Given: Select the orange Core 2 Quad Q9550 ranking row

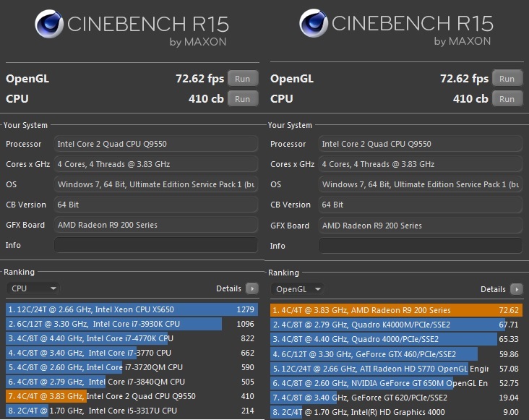Looking at the screenshot, I should pos(132,396).
